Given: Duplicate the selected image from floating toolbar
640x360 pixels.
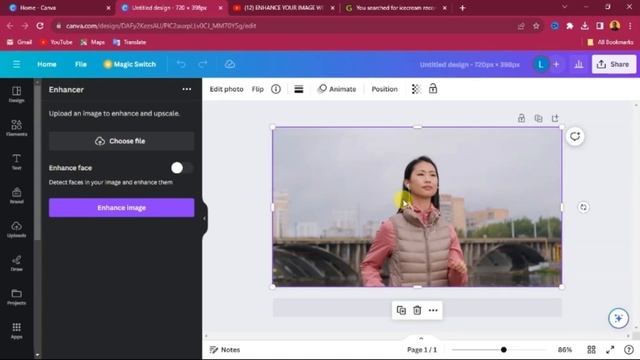Looking at the screenshot, I should tap(401, 310).
